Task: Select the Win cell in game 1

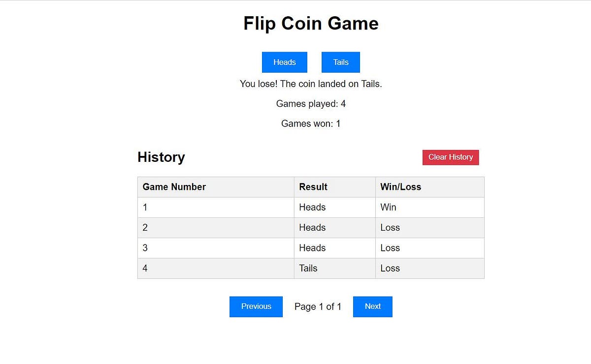Action: click(x=389, y=207)
